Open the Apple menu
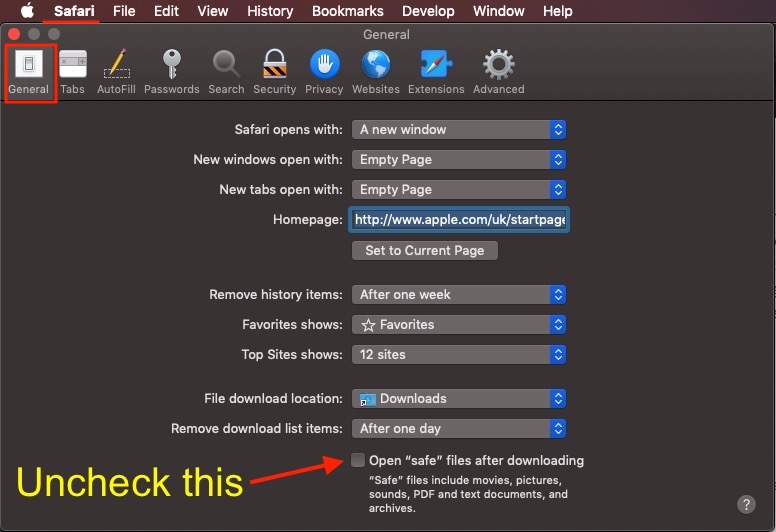The height and width of the screenshot is (532, 776). point(28,11)
